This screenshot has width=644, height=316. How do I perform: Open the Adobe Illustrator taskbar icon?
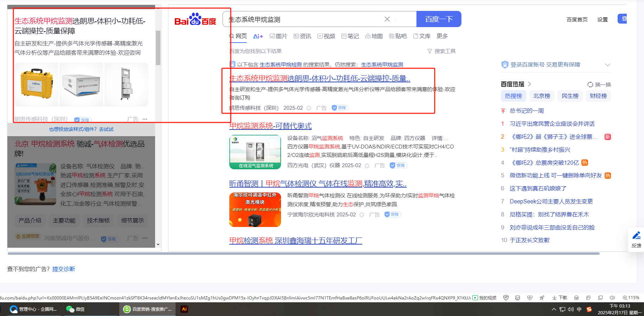(x=184, y=309)
